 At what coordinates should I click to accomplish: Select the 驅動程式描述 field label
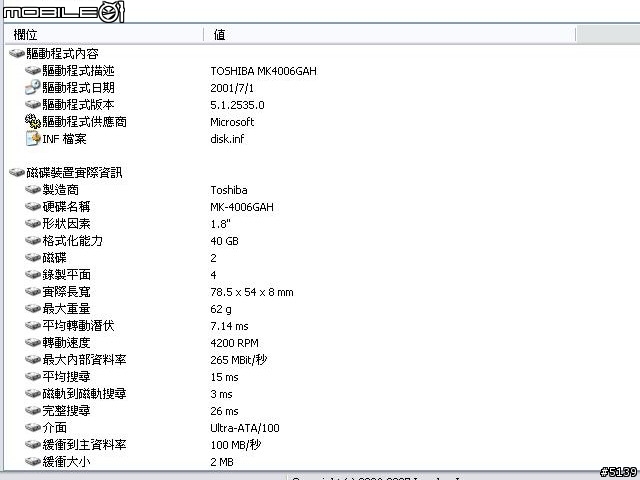[x=78, y=71]
